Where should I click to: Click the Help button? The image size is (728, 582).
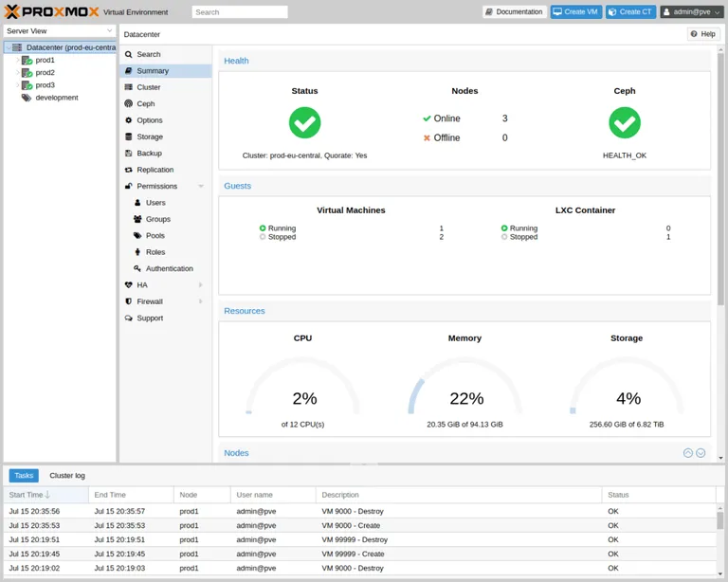pos(703,34)
